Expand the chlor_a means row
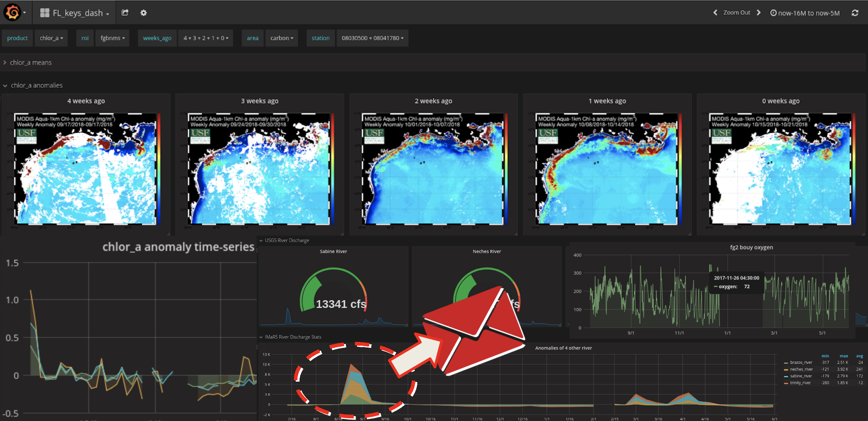The image size is (868, 421). coord(30,62)
